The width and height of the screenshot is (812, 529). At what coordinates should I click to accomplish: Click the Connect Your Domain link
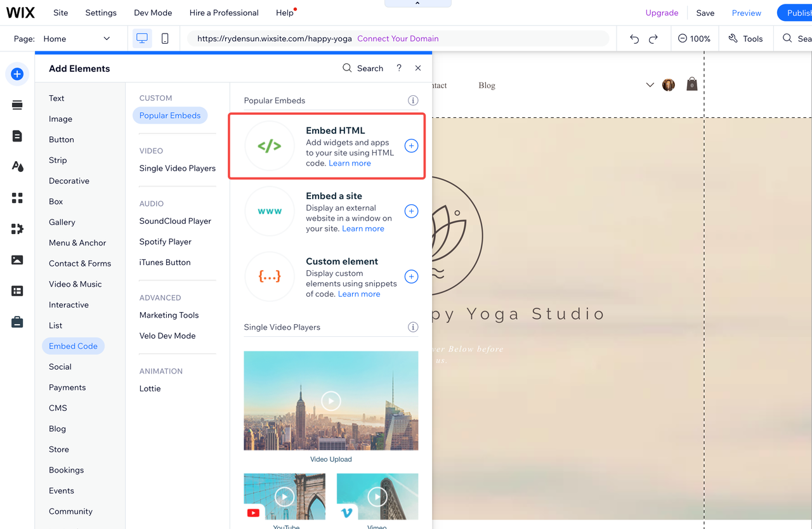point(398,39)
